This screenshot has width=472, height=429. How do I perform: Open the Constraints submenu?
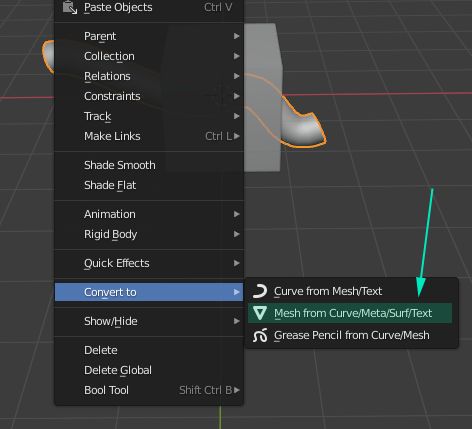149,96
